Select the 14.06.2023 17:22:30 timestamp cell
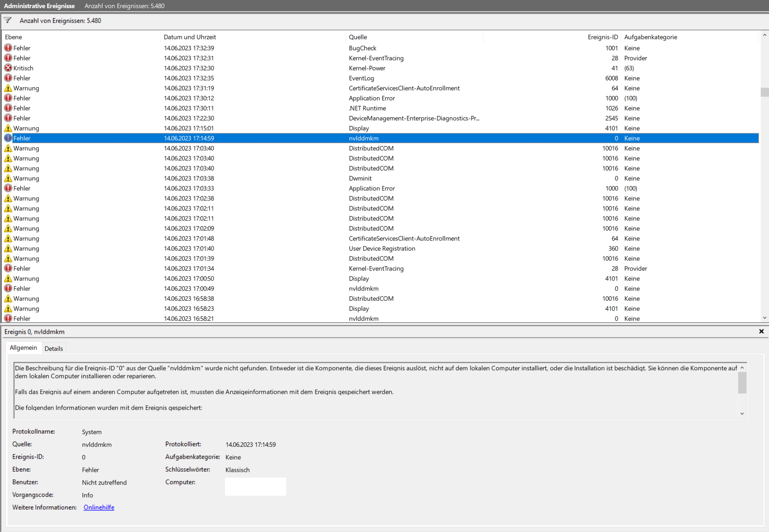Viewport: 769px width, 532px height. click(x=189, y=118)
